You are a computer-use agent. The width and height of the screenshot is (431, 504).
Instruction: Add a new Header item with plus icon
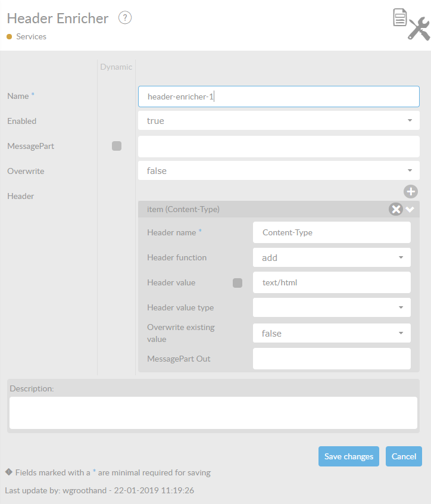tap(411, 191)
